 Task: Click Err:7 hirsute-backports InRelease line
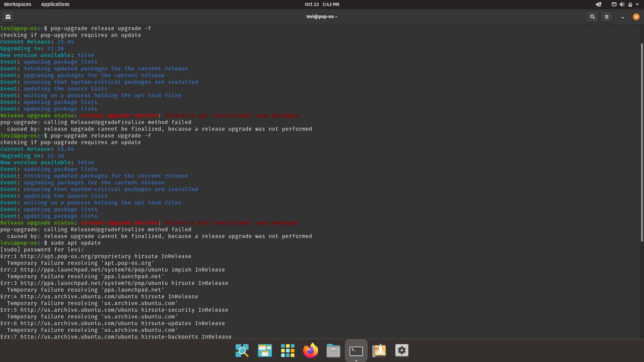[116, 337]
